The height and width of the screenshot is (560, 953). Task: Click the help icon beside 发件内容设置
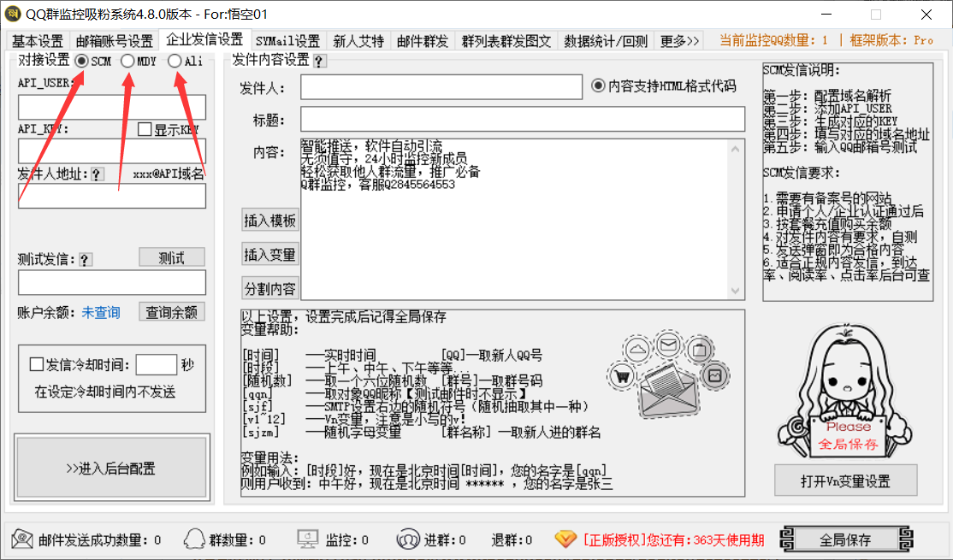[319, 61]
